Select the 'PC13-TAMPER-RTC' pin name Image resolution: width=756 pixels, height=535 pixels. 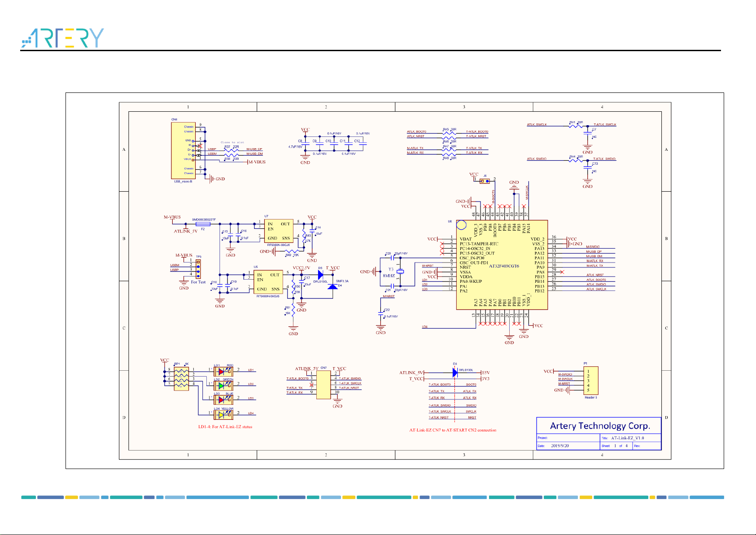479,244
